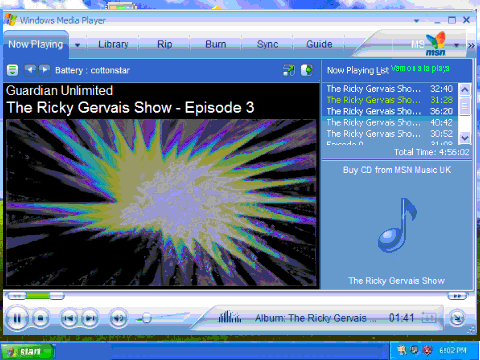The height and width of the screenshot is (360, 480).
Task: Click the green scrolling Vamos a la playa text
Action: pos(420,68)
